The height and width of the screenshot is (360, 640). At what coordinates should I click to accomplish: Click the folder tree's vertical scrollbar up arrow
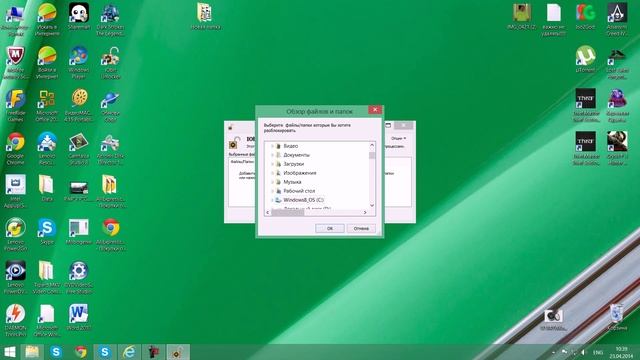point(372,145)
